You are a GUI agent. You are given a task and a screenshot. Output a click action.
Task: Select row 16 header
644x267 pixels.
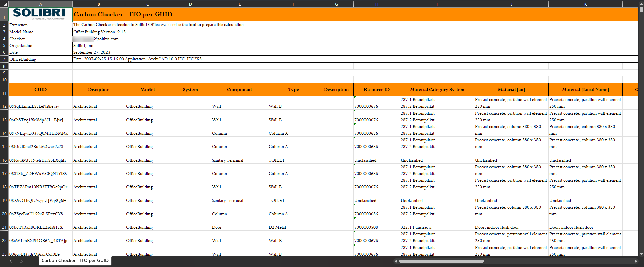click(4, 157)
